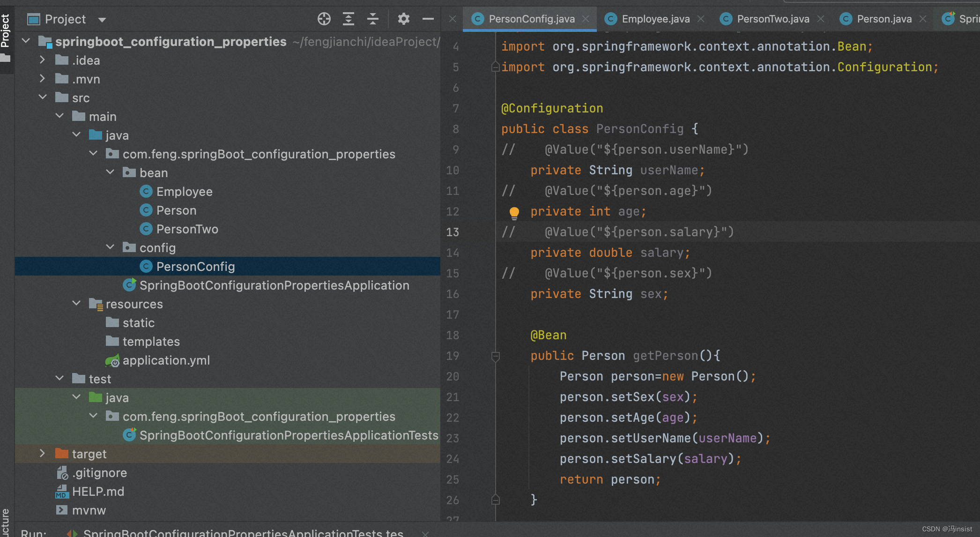980x537 pixels.
Task: Collapse the bean package
Action: pos(110,172)
